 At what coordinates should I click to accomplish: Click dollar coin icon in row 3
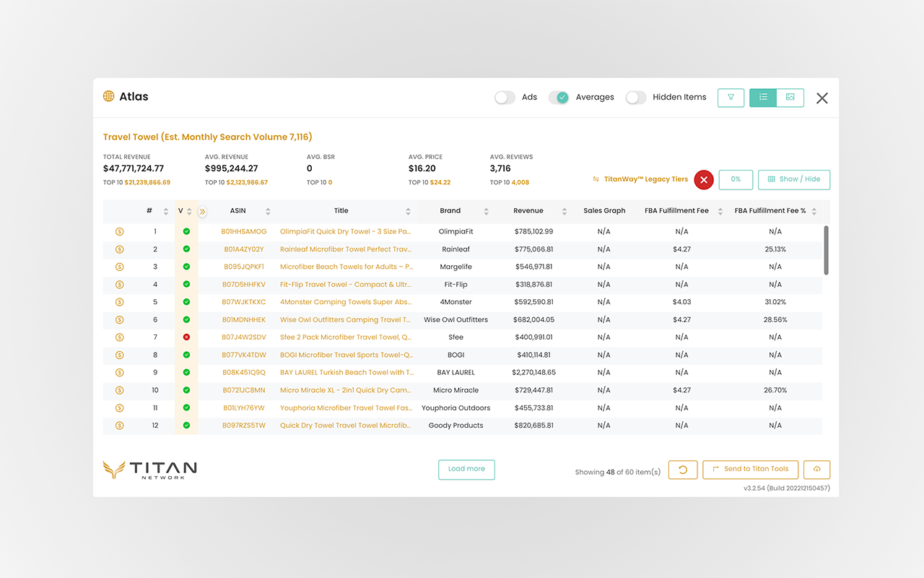coord(120,267)
